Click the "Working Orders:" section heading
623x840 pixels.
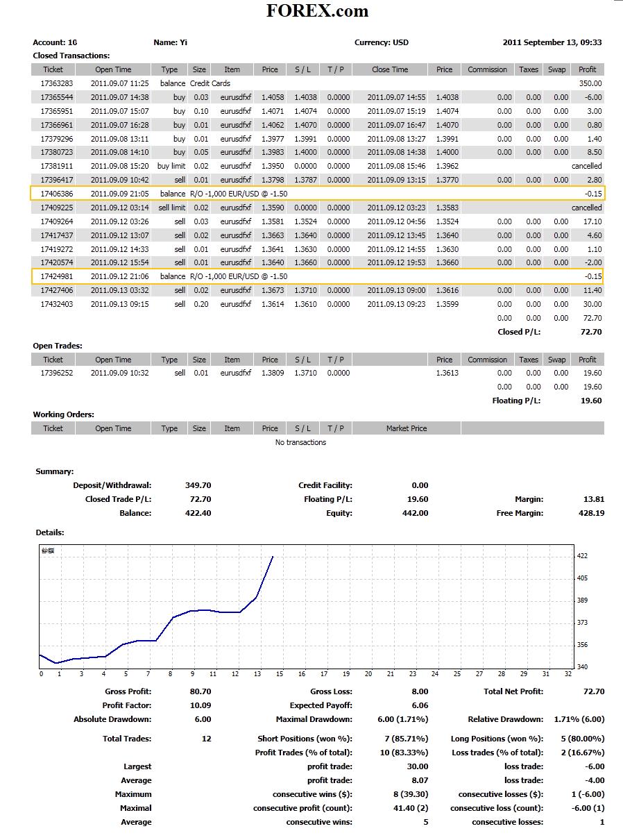pyautogui.click(x=62, y=414)
